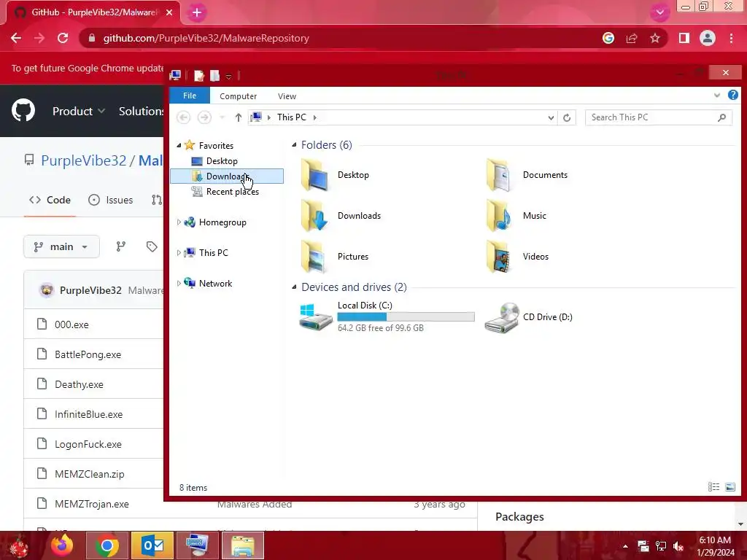Open the Videos folder icon

pos(499,257)
